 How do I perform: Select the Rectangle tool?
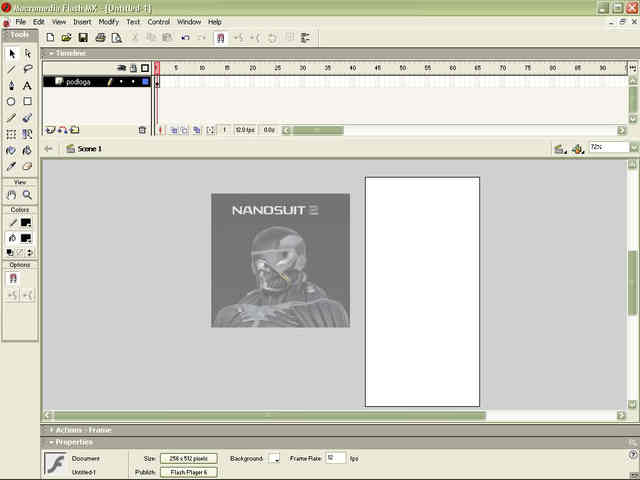[27, 102]
